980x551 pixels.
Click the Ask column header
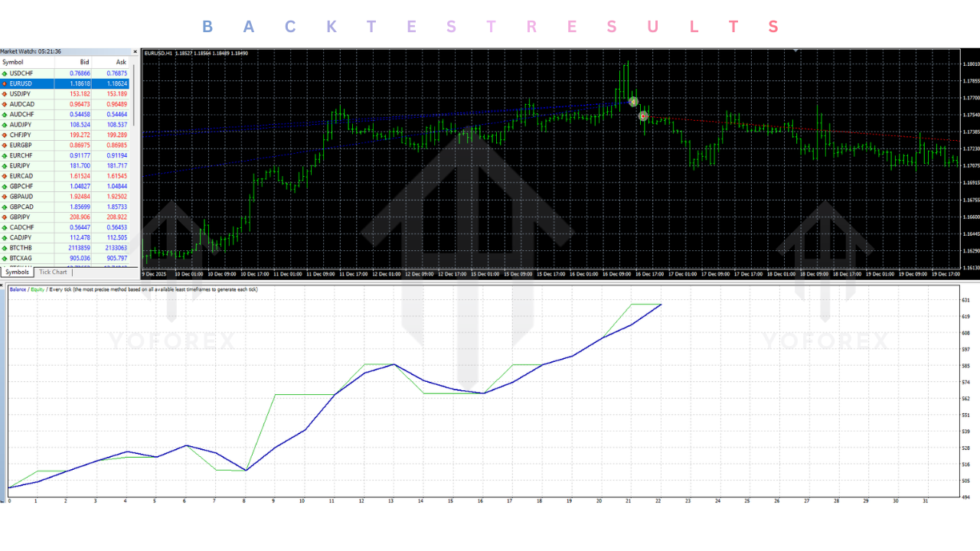(x=120, y=62)
